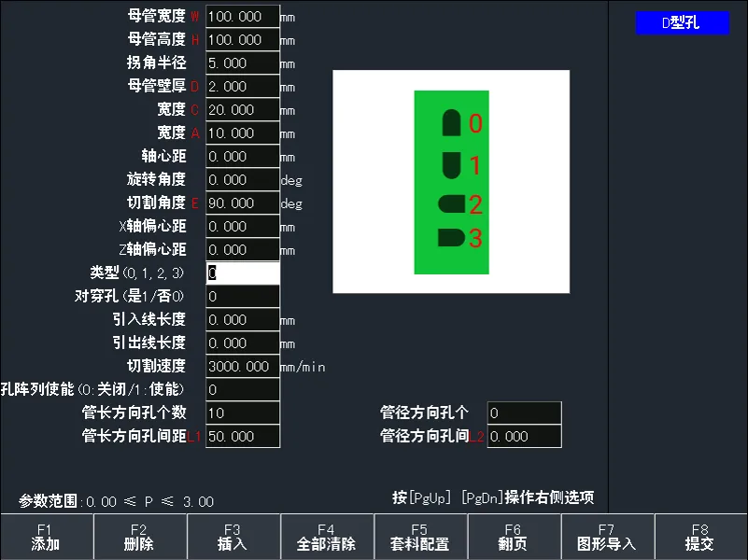Click the 管长方向孔间距 L1 field
Image resolution: width=748 pixels, height=560 pixels.
click(x=243, y=437)
